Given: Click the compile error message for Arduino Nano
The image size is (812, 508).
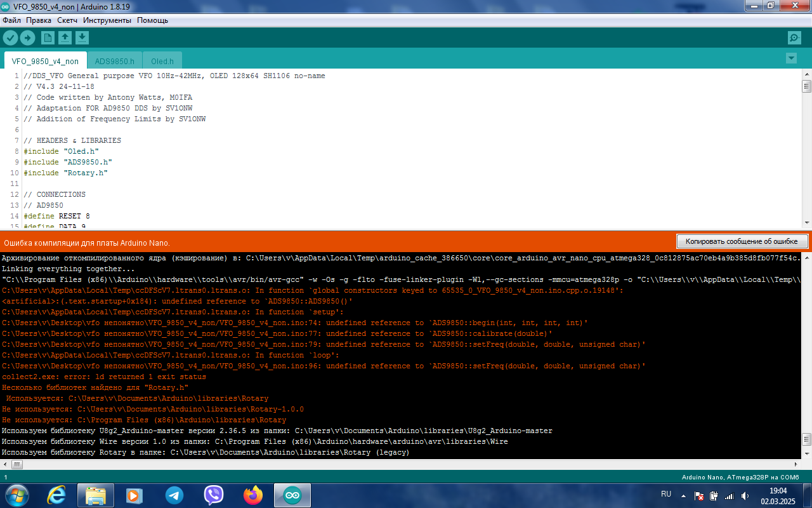Looking at the screenshot, I should [x=87, y=243].
